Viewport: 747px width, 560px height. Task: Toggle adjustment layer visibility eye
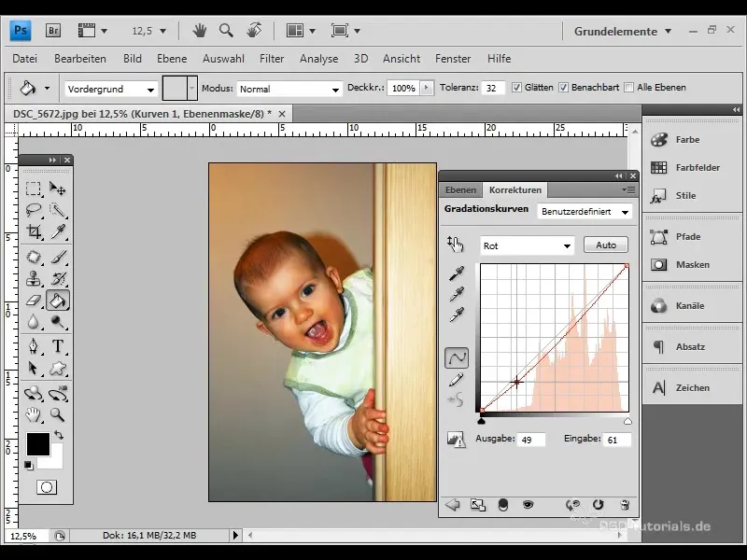(528, 504)
